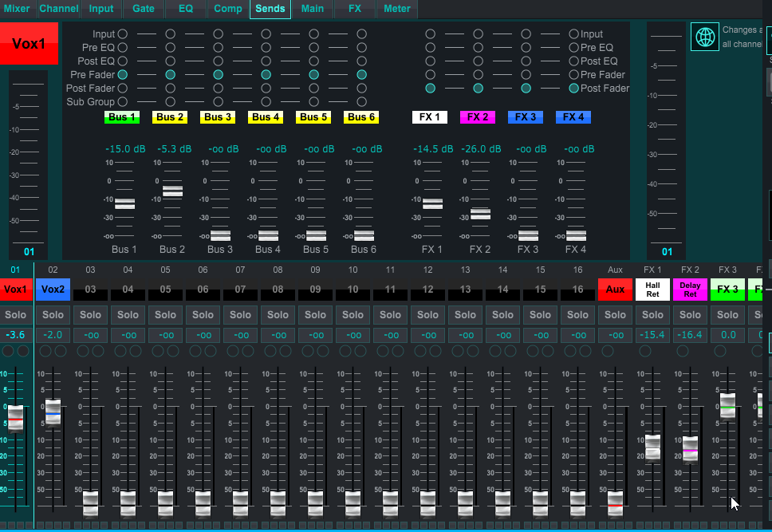The height and width of the screenshot is (532, 772).
Task: Select the magenta Delay Ret label
Action: pyautogui.click(x=690, y=289)
